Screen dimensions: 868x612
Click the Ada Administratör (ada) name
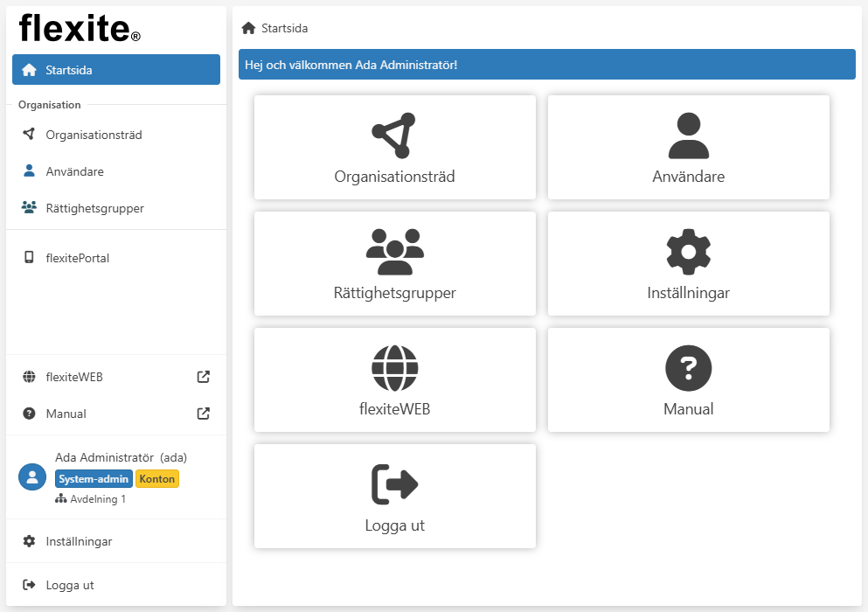tap(121, 457)
